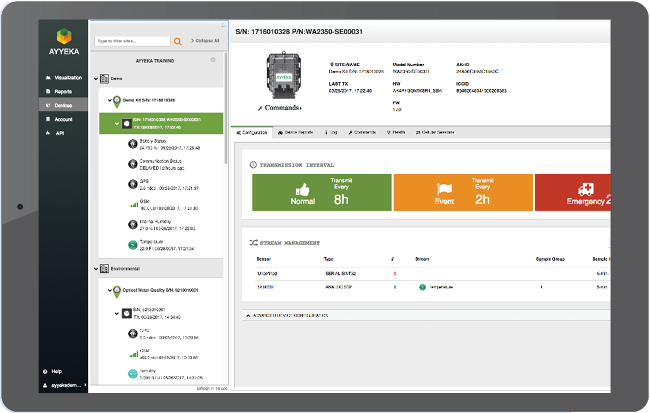Click the GSM signal bars icon

coord(132,203)
